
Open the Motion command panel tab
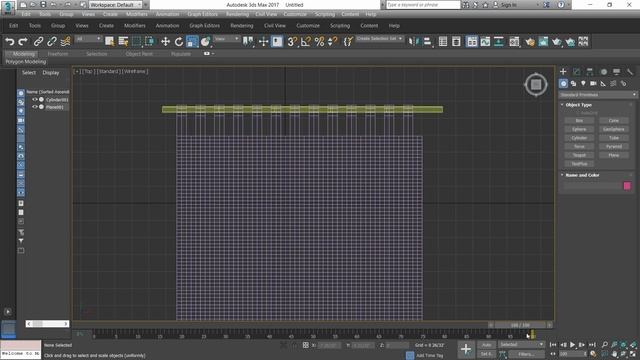click(x=603, y=72)
